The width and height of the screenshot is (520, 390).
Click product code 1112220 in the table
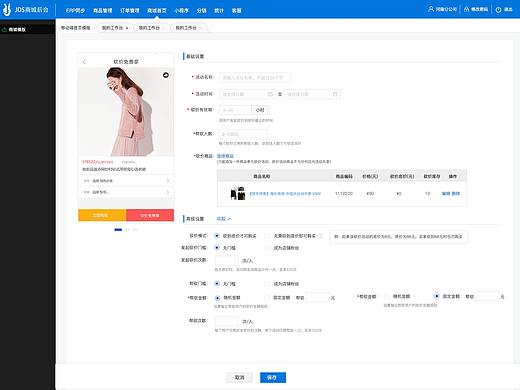pos(344,193)
